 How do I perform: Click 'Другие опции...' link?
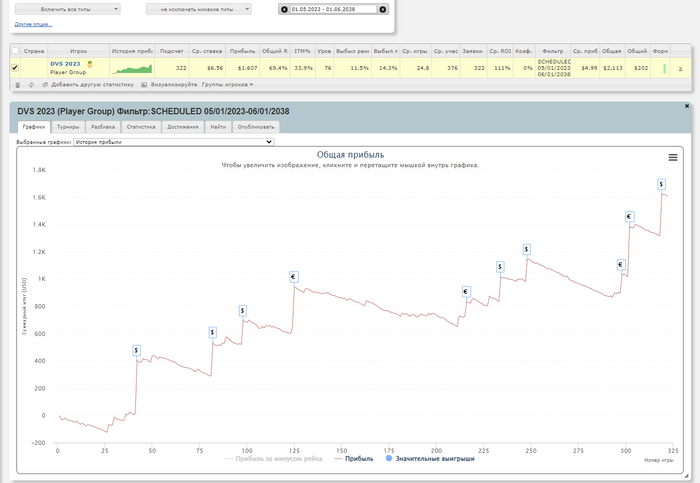pyautogui.click(x=33, y=25)
